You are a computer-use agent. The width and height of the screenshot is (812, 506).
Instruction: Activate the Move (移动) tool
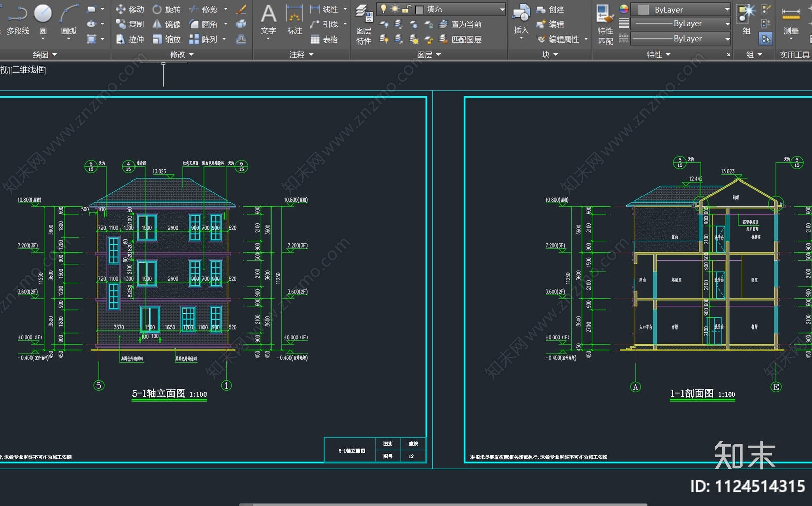coord(130,9)
